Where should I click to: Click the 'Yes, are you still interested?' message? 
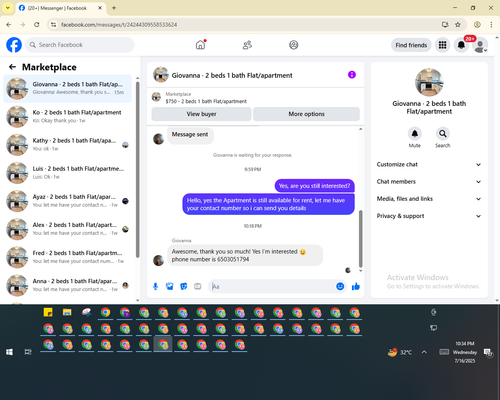pyautogui.click(x=314, y=186)
